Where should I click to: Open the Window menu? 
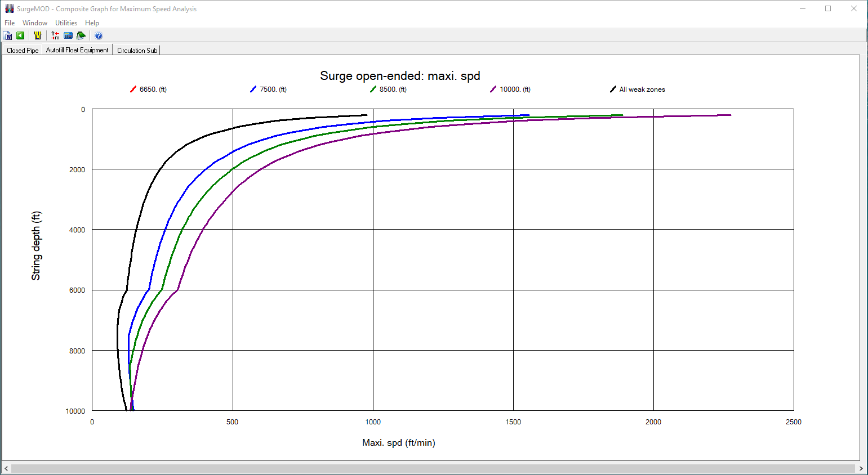35,23
